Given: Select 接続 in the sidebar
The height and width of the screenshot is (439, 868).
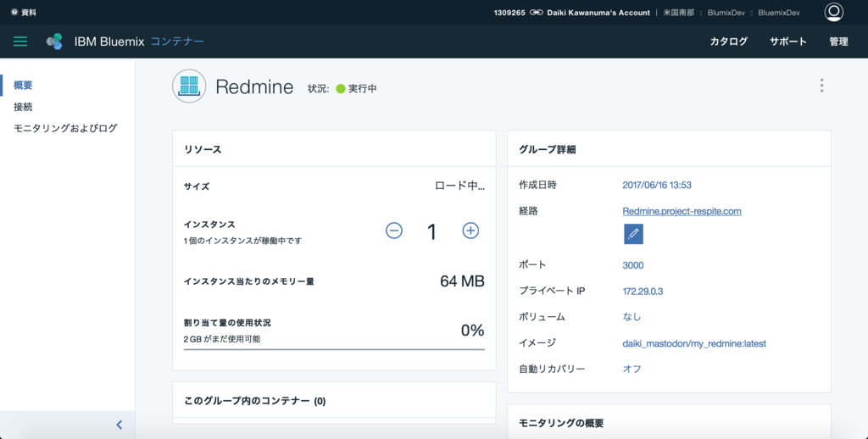Looking at the screenshot, I should (x=23, y=107).
